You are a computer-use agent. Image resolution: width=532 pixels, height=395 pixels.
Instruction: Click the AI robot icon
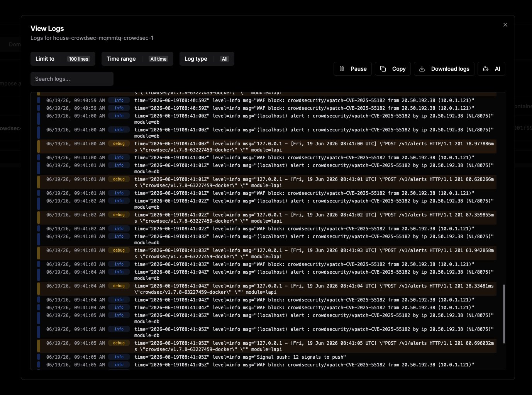point(486,69)
